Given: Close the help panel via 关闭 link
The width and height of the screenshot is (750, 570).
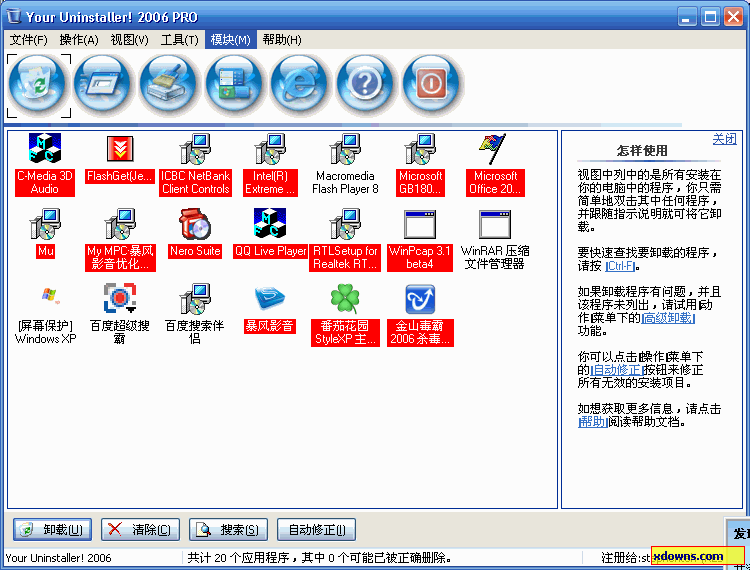Looking at the screenshot, I should point(724,139).
